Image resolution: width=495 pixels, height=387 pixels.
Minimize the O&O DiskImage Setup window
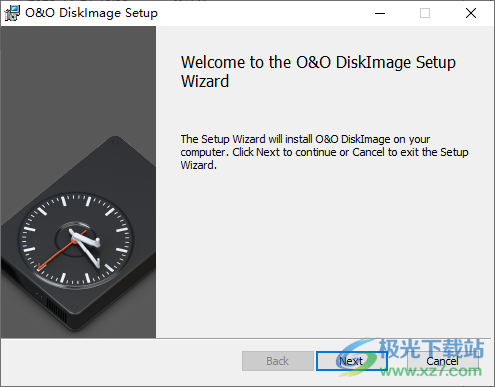380,13
